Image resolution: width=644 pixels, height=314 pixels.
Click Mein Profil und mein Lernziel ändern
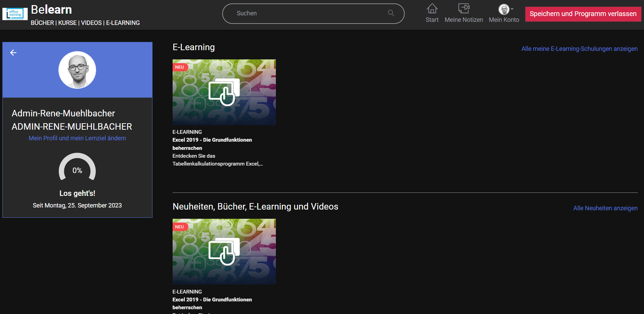(x=77, y=138)
